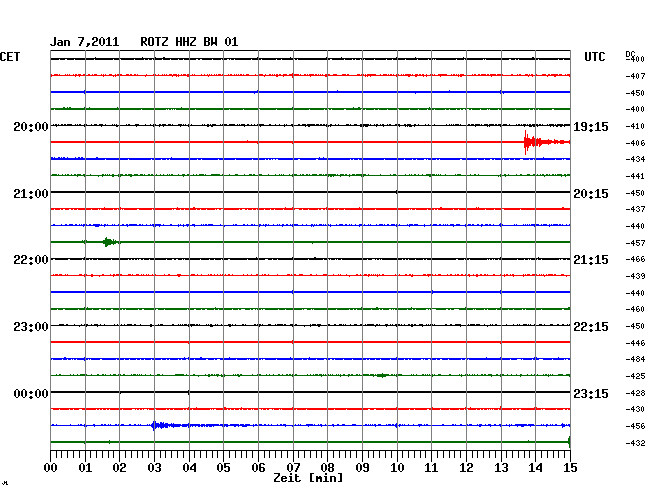Image resolution: width=650 pixels, height=494 pixels.
Task: Click the 21:15 UTC time label
Action: coord(591,260)
